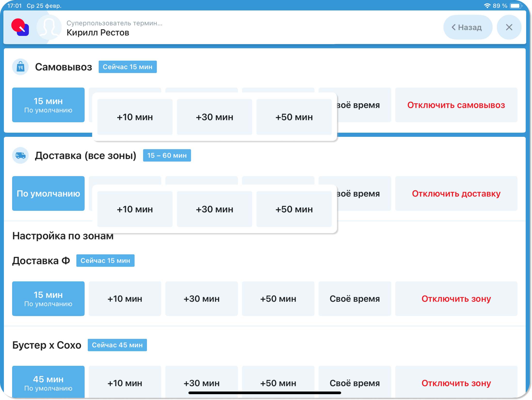Go back with the Назад button
532x400 pixels.
click(467, 27)
